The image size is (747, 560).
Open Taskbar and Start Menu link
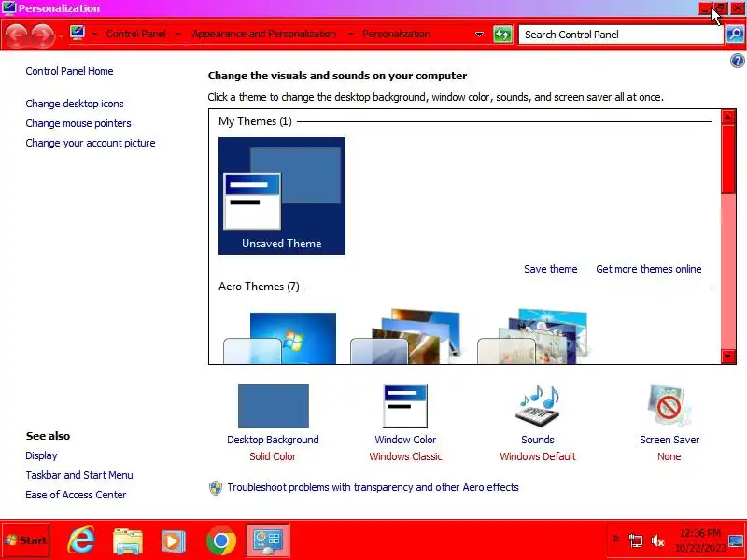point(79,475)
